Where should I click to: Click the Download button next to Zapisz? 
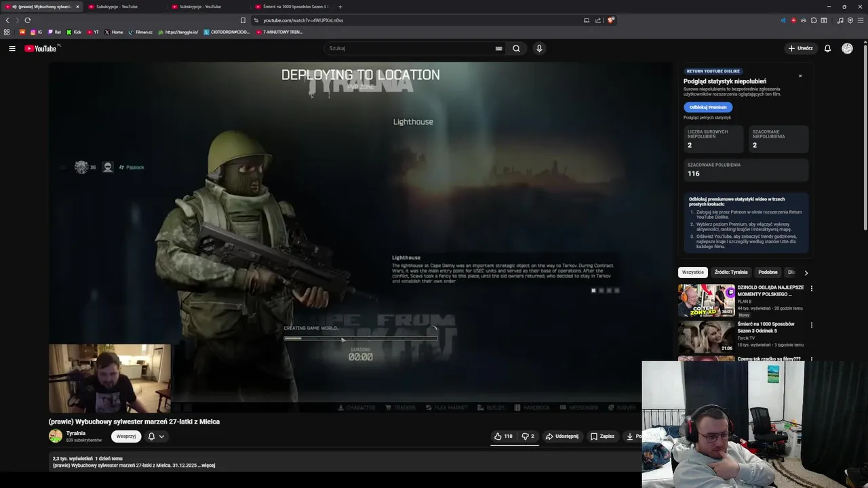point(633,436)
